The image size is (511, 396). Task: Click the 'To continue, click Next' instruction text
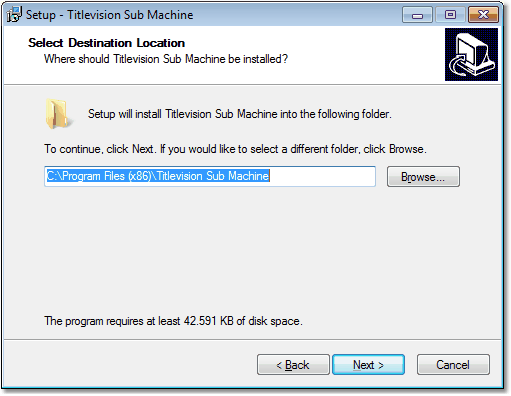tap(235, 149)
